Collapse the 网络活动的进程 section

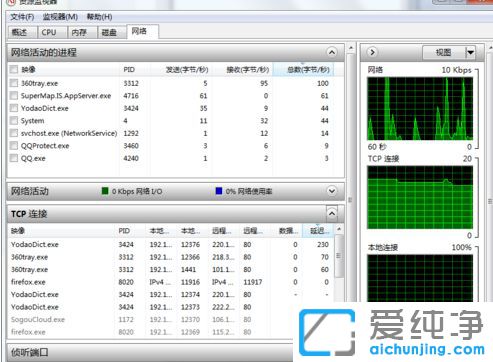coord(332,52)
